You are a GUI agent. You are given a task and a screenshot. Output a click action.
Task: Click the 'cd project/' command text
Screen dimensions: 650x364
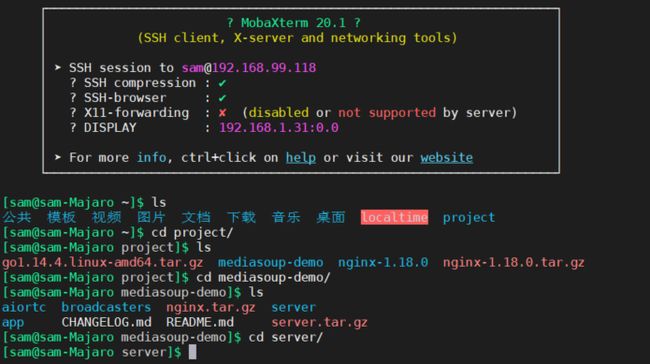(192, 233)
